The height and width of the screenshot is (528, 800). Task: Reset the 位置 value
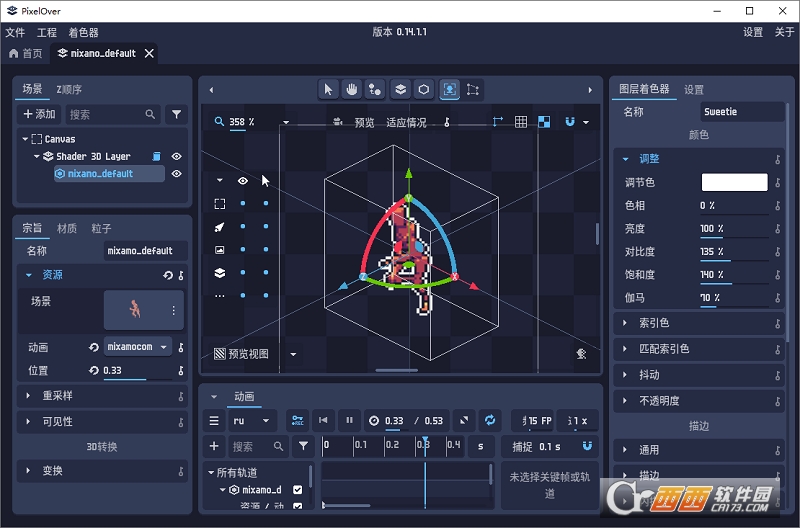coord(93,370)
